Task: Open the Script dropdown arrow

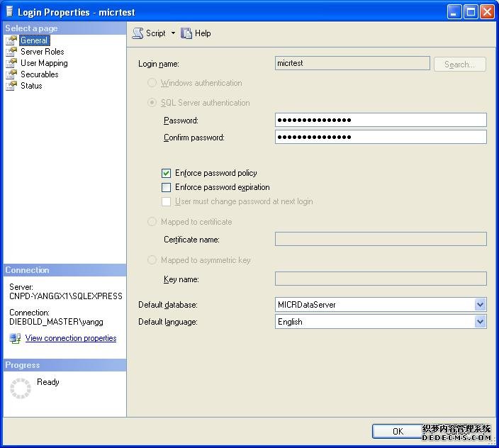Action: [x=173, y=33]
